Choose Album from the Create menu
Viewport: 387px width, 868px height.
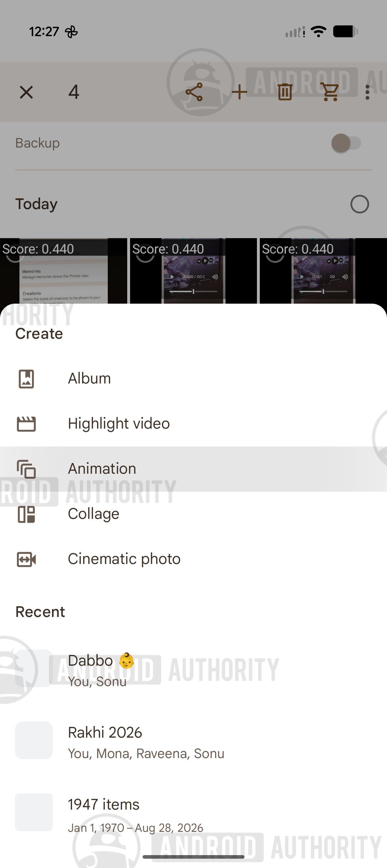(x=193, y=379)
